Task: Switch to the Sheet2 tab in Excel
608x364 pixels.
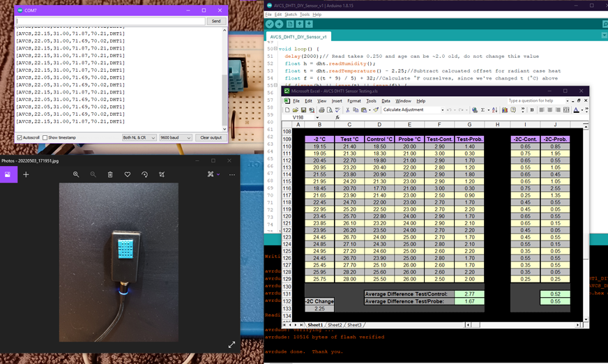Action: tap(335, 325)
